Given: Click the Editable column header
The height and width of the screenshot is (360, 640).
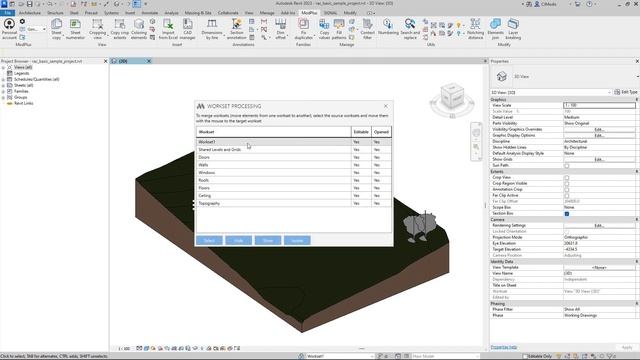Looking at the screenshot, I should point(361,132).
